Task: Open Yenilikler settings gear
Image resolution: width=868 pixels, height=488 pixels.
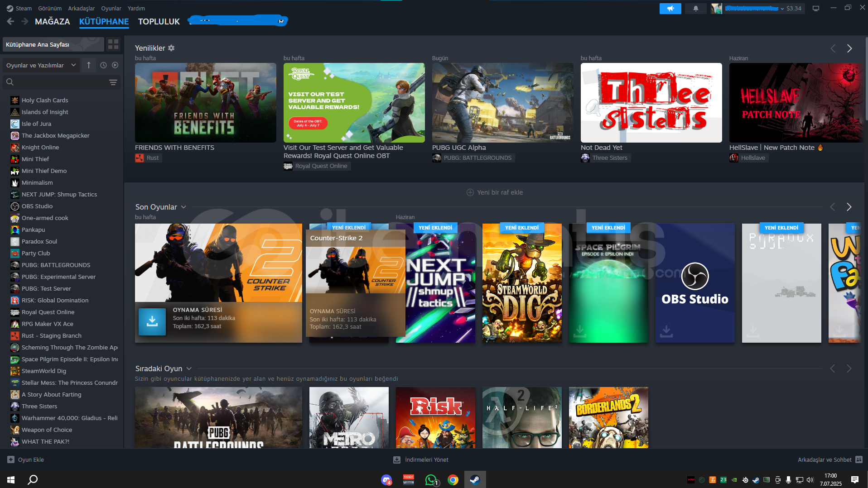Action: (171, 48)
